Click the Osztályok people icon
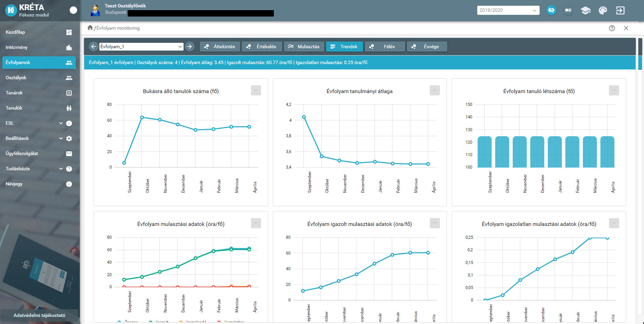This screenshot has width=644, height=324. coord(69,78)
